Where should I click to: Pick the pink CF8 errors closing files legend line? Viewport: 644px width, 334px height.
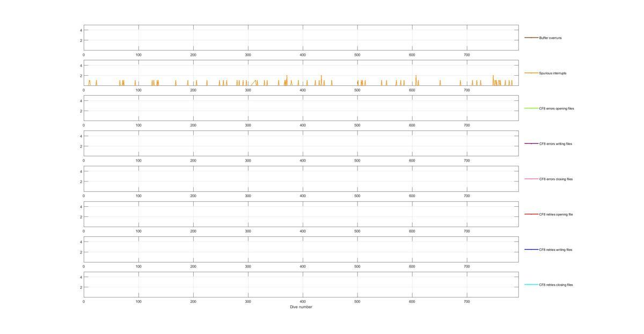(x=531, y=179)
